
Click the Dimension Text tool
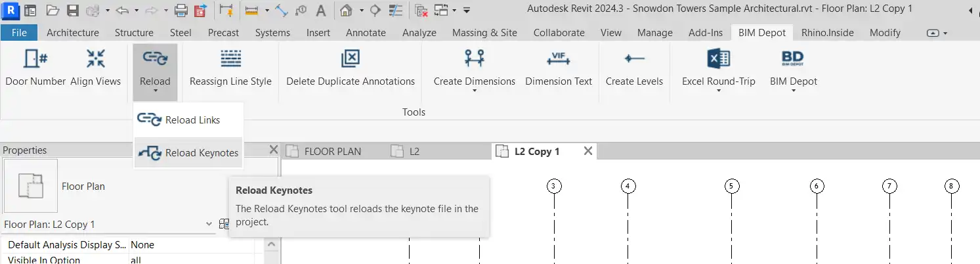coord(559,68)
